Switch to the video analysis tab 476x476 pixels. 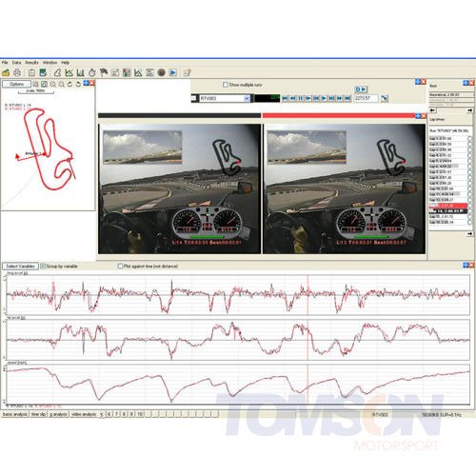pos(83,414)
